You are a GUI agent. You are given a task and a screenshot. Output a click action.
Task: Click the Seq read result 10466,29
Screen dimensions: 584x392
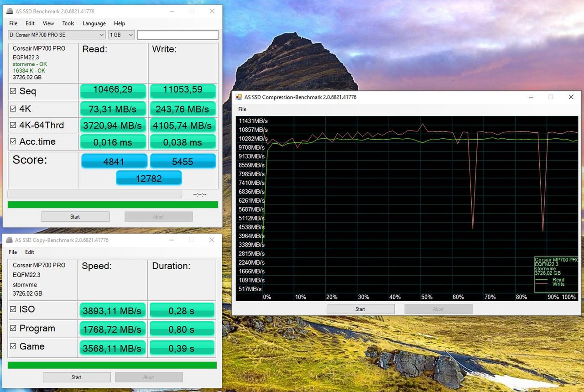tap(113, 90)
